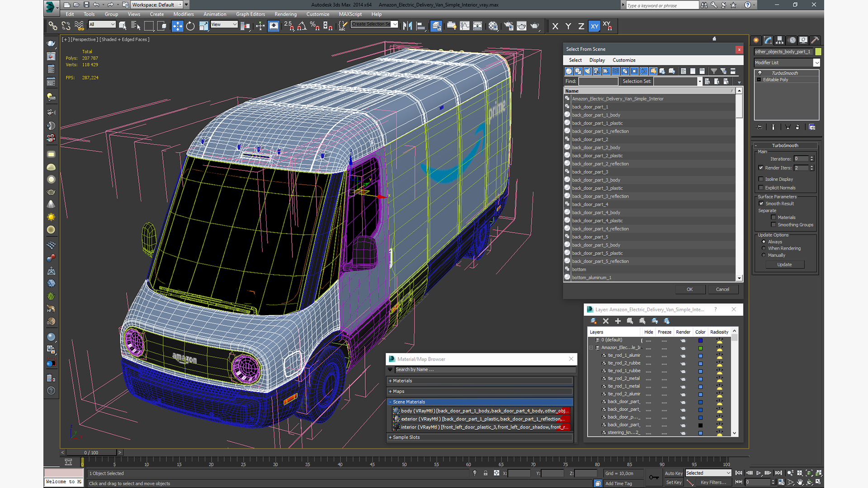
Task: Uncheck the Smooth Result checkbox
Action: (761, 203)
